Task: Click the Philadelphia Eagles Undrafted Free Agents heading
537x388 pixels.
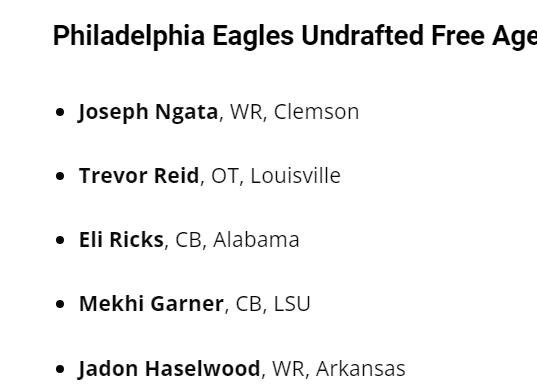Action: [295, 36]
